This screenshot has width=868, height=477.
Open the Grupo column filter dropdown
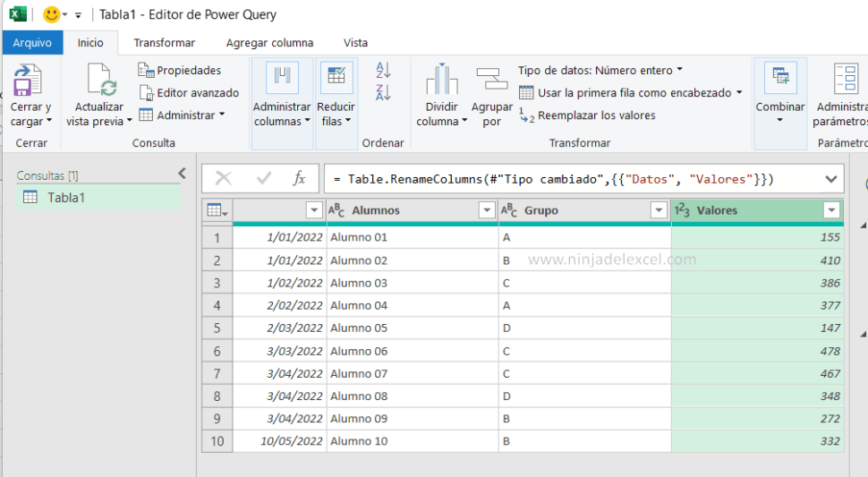(x=659, y=210)
